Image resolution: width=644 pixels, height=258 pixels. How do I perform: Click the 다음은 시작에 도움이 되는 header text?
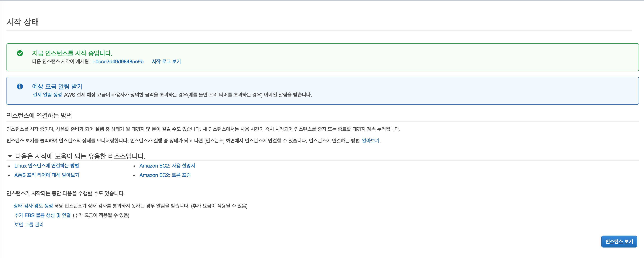tap(80, 156)
